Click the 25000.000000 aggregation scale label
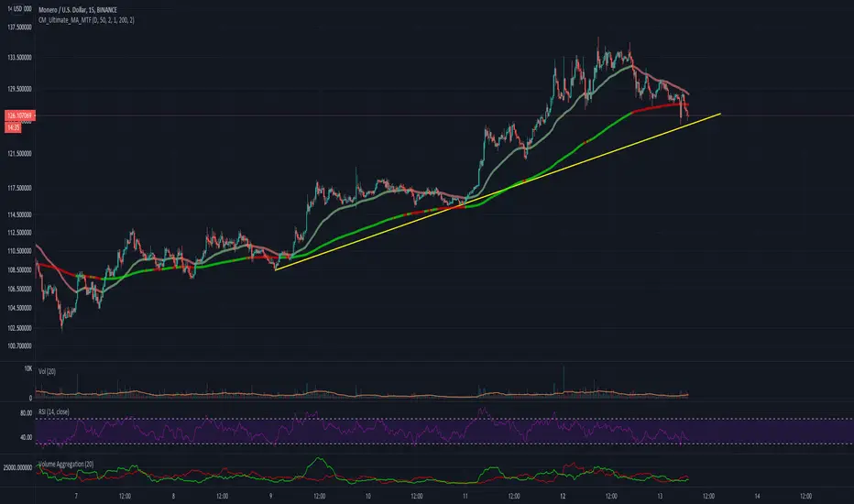 (x=18, y=468)
